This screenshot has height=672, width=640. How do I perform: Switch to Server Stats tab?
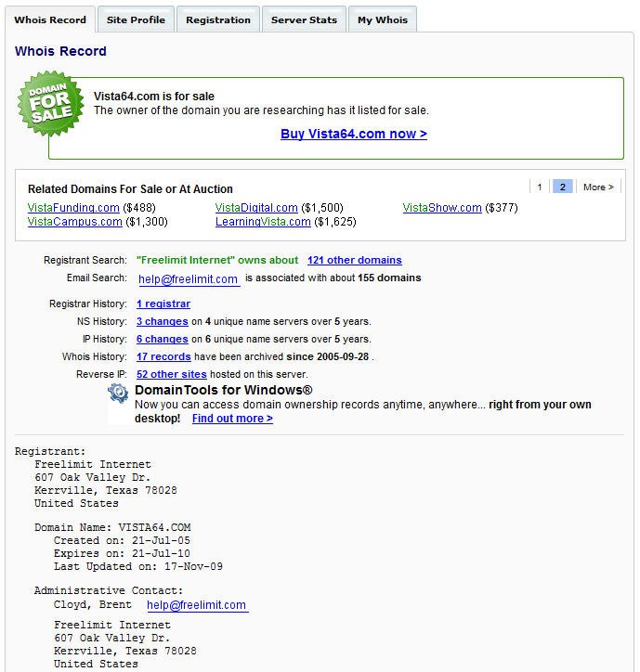304,20
